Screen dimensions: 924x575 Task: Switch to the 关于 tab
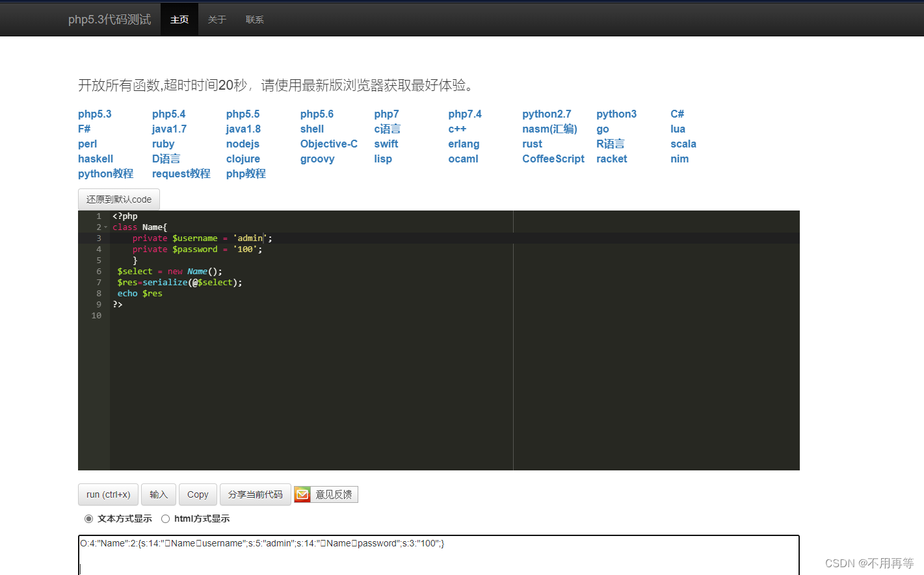point(217,19)
